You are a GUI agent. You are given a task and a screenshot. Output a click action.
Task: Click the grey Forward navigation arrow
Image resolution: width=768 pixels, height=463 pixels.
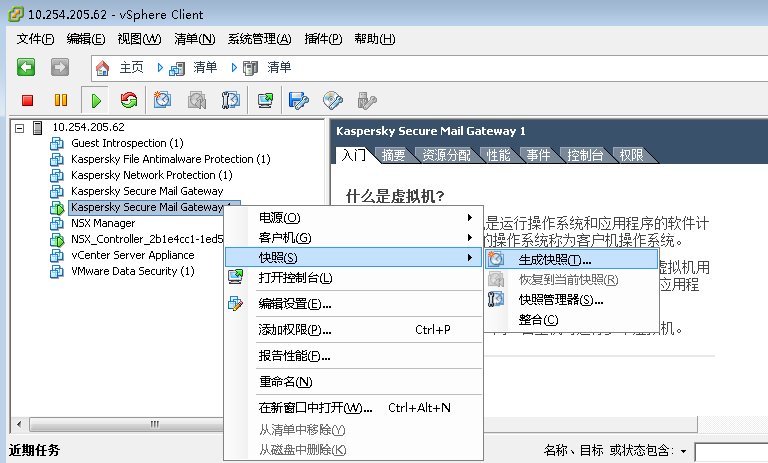pos(60,67)
